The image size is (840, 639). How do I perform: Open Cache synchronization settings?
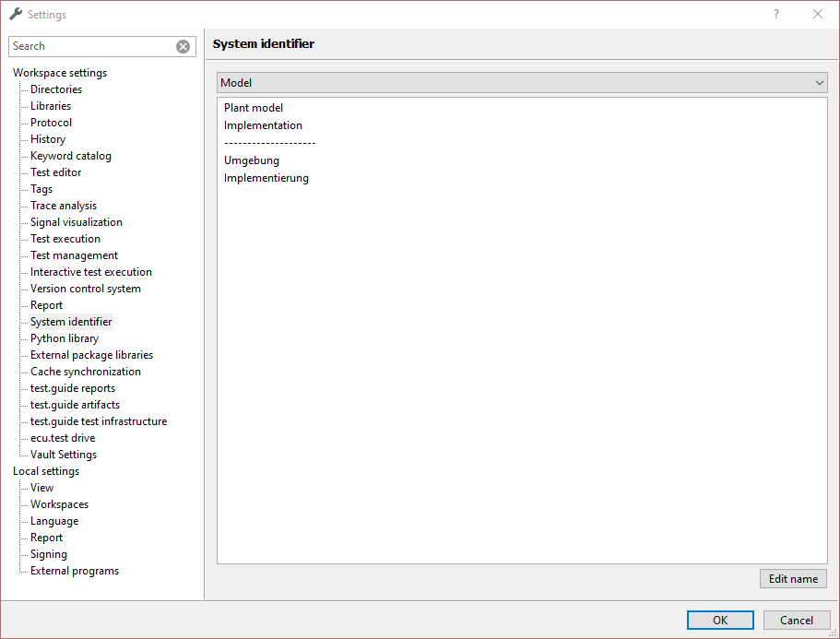86,372
